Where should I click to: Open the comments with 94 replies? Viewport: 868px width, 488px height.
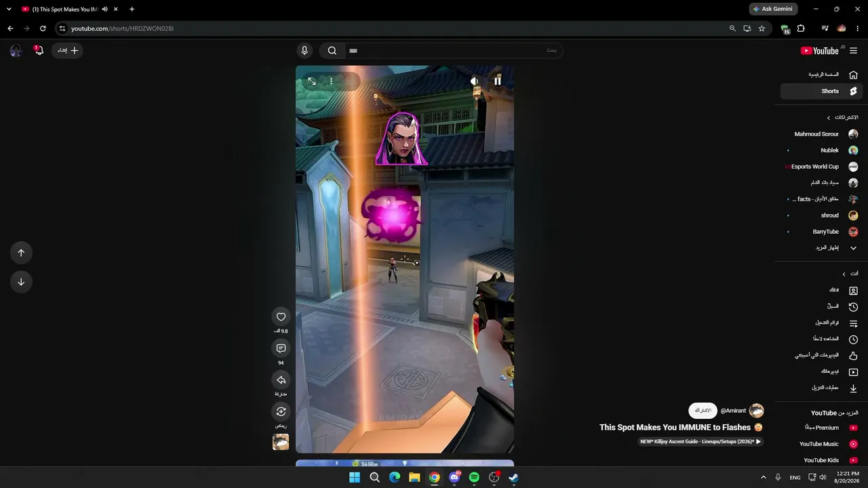[x=281, y=348]
